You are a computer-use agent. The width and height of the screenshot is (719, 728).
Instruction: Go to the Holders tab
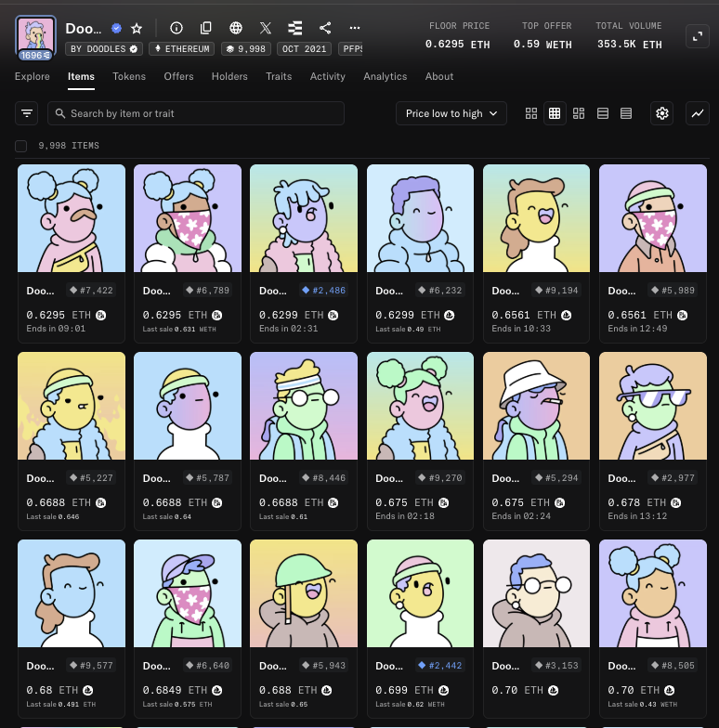tap(229, 76)
